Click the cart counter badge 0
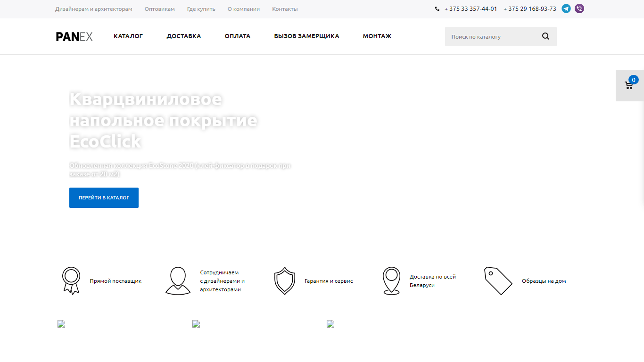644x362 pixels. click(634, 80)
